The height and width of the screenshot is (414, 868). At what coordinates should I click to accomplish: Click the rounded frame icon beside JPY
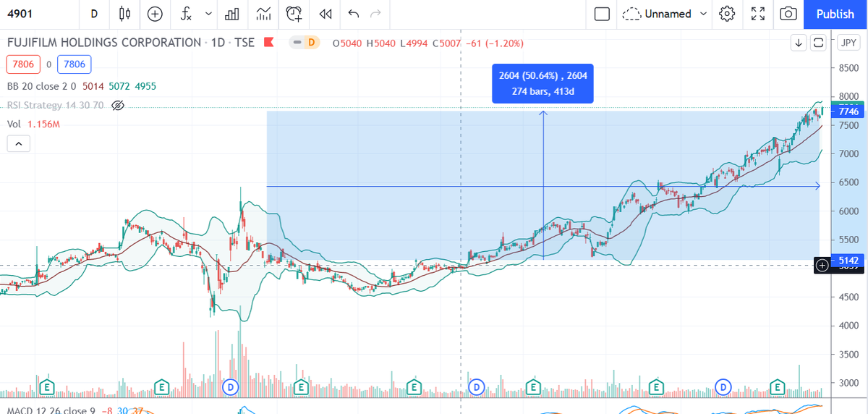click(819, 43)
